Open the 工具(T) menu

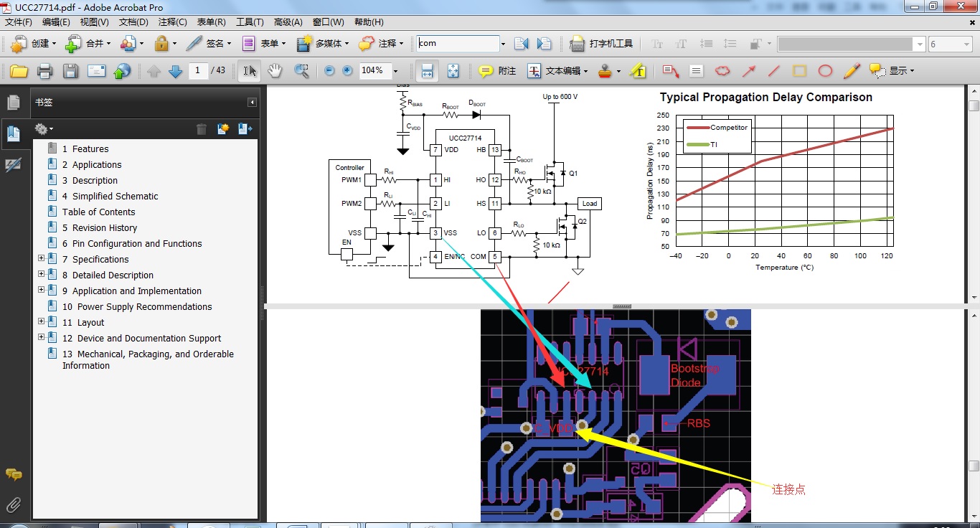pyautogui.click(x=250, y=22)
